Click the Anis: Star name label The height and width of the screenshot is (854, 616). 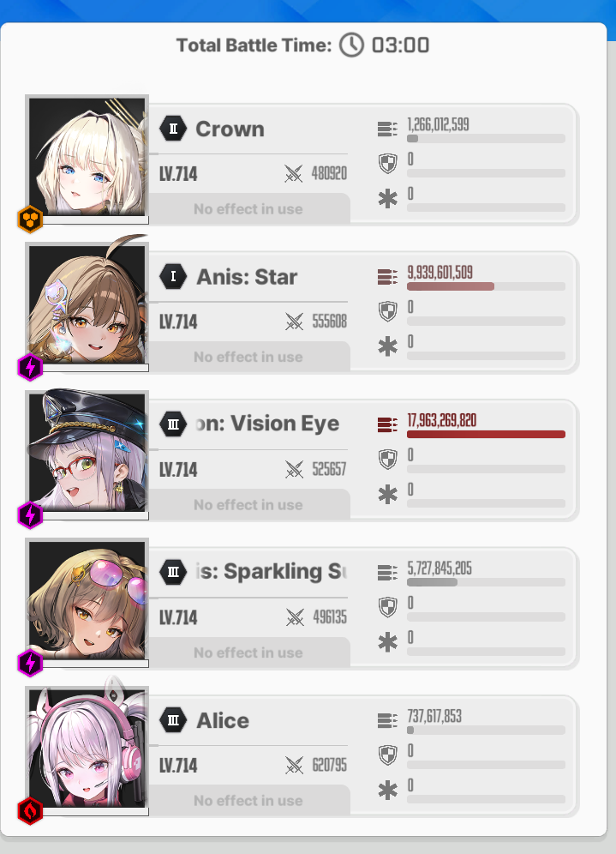pyautogui.click(x=247, y=277)
